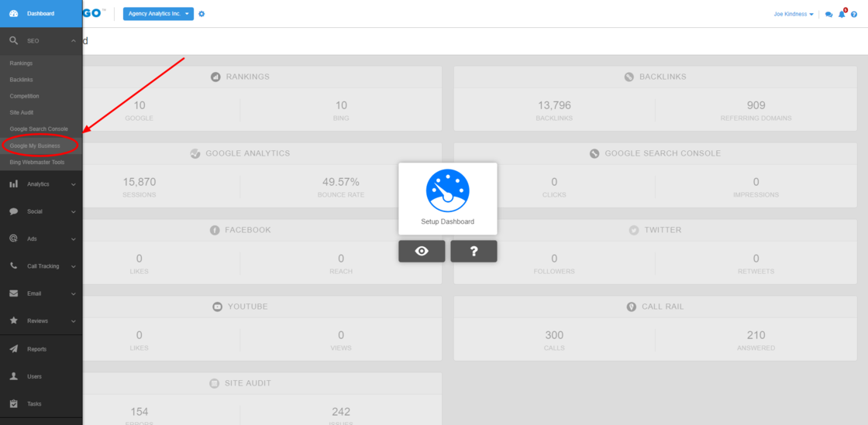Expand the Social section chevron
The width and height of the screenshot is (868, 425).
point(74,211)
